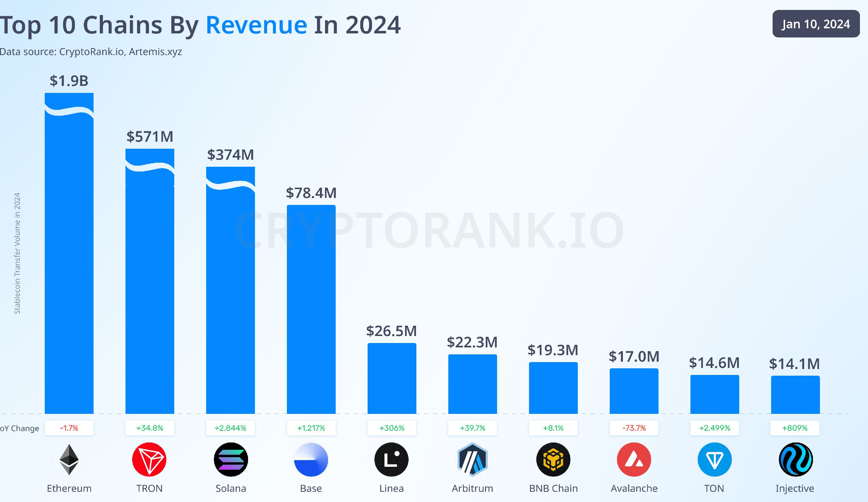Select the Arbitrum +39.7% change badge
The height and width of the screenshot is (502, 868).
(473, 428)
